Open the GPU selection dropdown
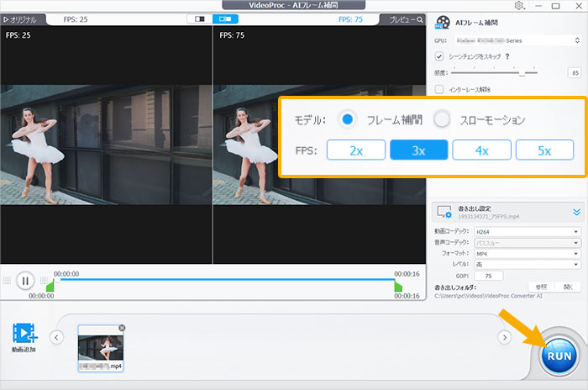This screenshot has height=390, width=588. (518, 39)
